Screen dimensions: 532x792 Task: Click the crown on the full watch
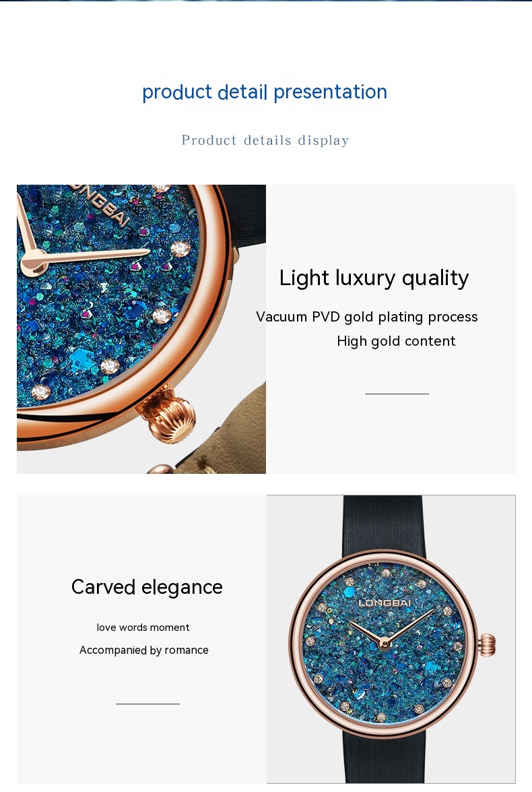pos(488,645)
